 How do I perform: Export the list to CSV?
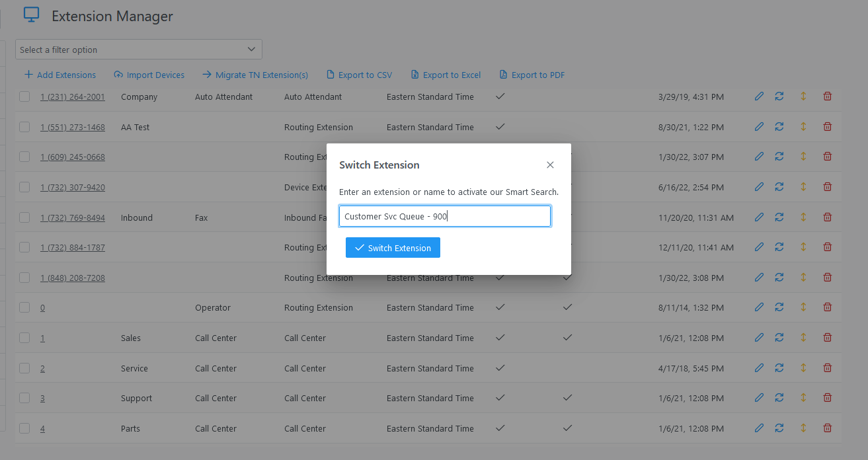click(359, 75)
